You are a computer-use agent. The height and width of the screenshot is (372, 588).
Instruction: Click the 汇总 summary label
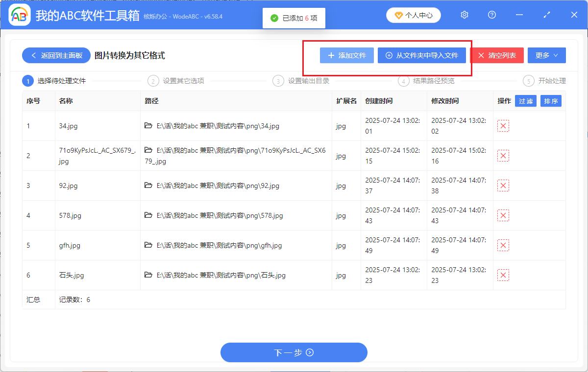(x=33, y=300)
